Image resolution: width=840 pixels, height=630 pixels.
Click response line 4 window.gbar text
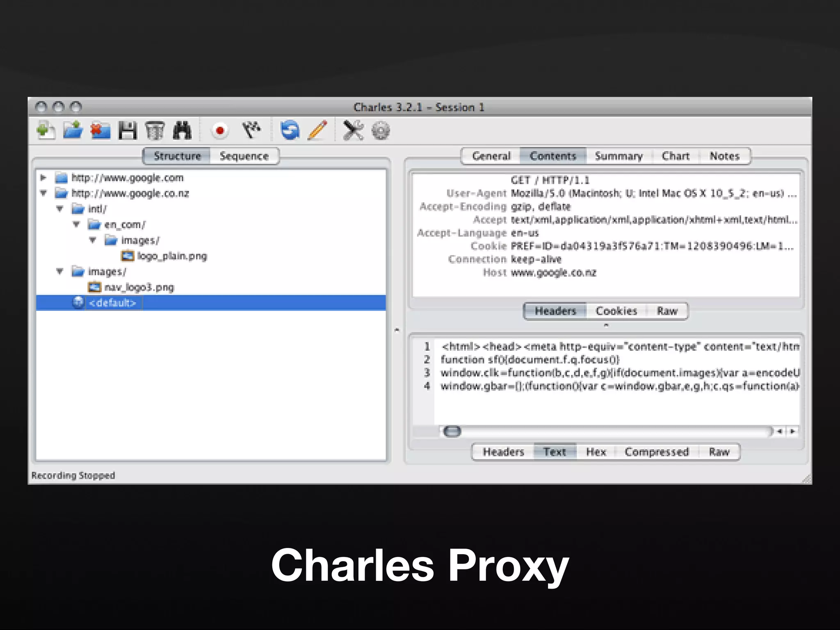(619, 386)
